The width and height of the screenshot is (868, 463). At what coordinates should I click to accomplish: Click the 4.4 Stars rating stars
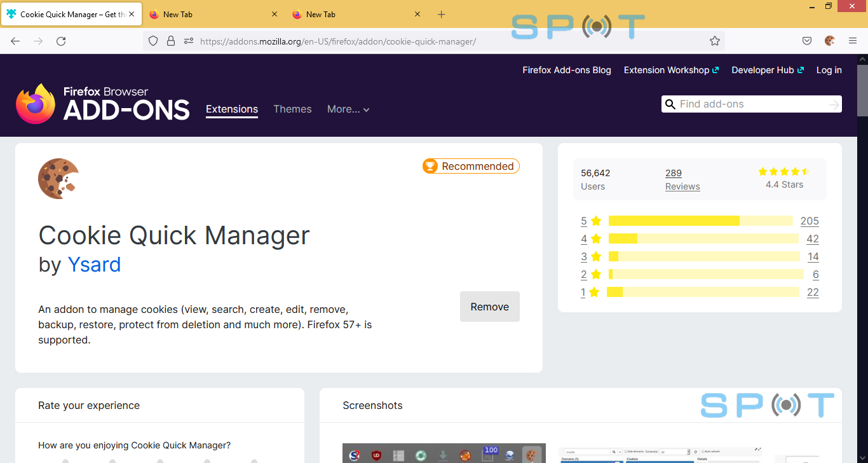[x=784, y=172]
